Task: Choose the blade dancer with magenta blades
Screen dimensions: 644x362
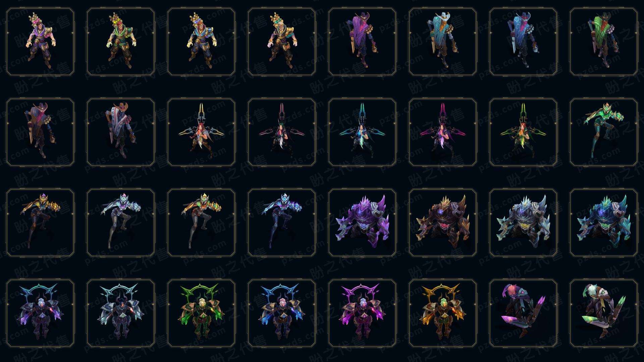Action: [x=443, y=132]
